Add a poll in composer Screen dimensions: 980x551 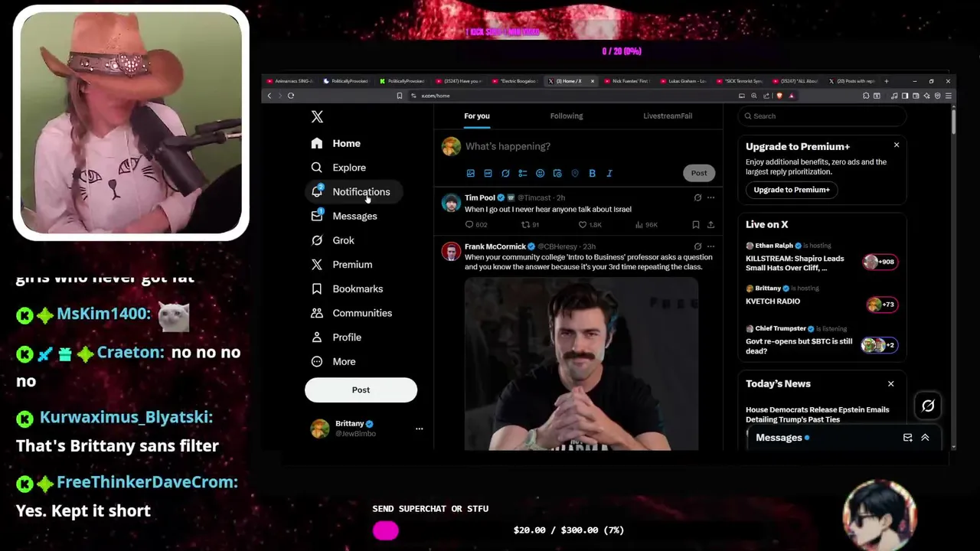pyautogui.click(x=523, y=174)
